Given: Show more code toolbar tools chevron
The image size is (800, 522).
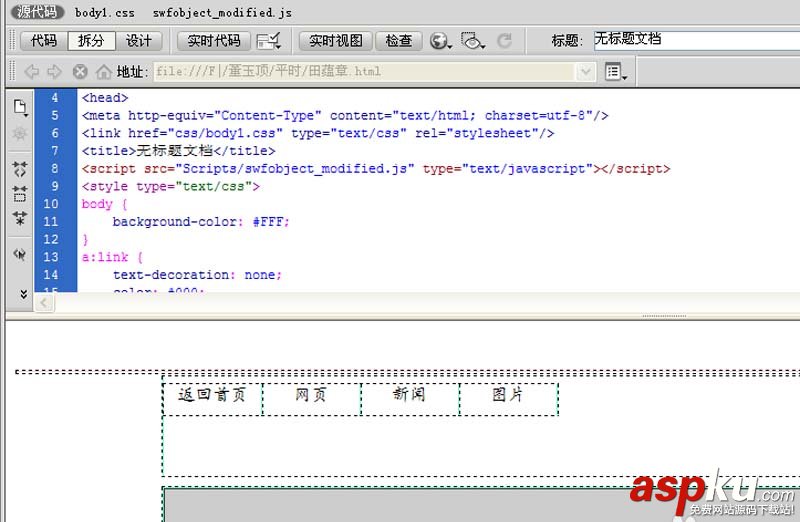Looking at the screenshot, I should [x=23, y=294].
